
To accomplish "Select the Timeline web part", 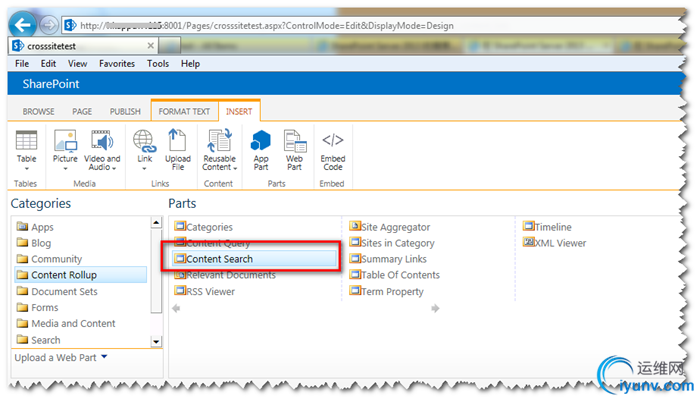I will (547, 227).
